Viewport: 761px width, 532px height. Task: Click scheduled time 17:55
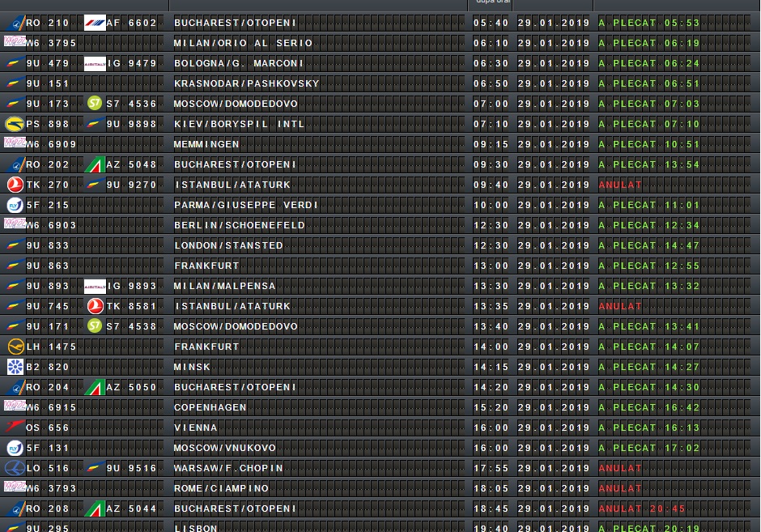[x=491, y=468]
